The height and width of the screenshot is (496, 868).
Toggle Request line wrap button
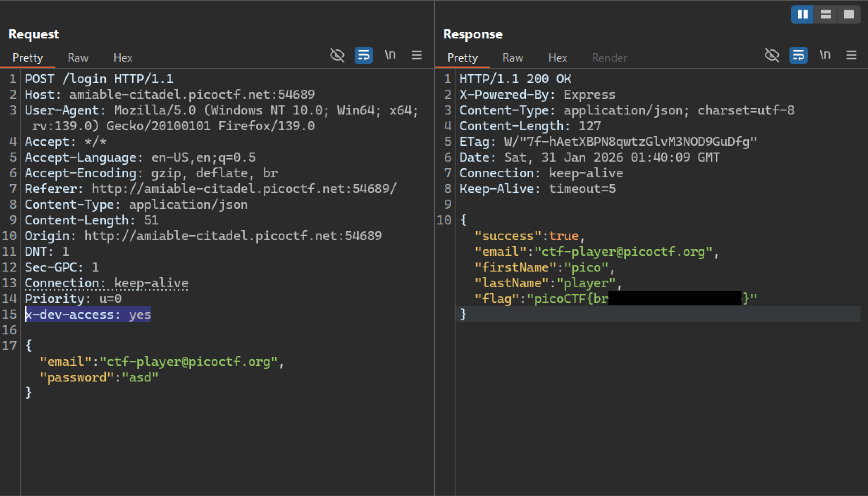point(363,55)
